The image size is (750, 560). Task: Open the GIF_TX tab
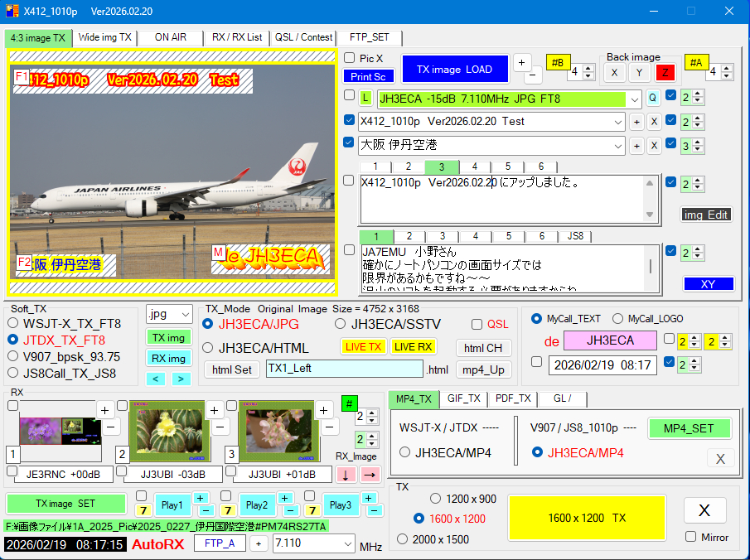click(x=463, y=398)
